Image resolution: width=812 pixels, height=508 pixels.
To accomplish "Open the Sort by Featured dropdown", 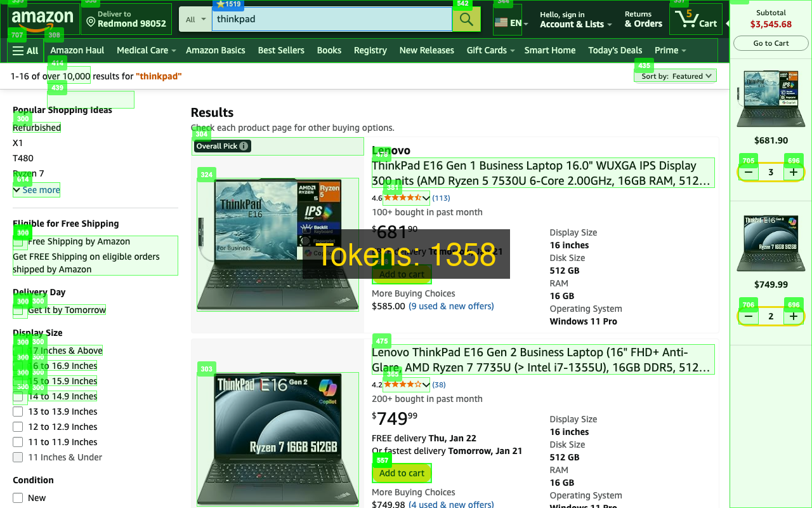I will pyautogui.click(x=675, y=76).
